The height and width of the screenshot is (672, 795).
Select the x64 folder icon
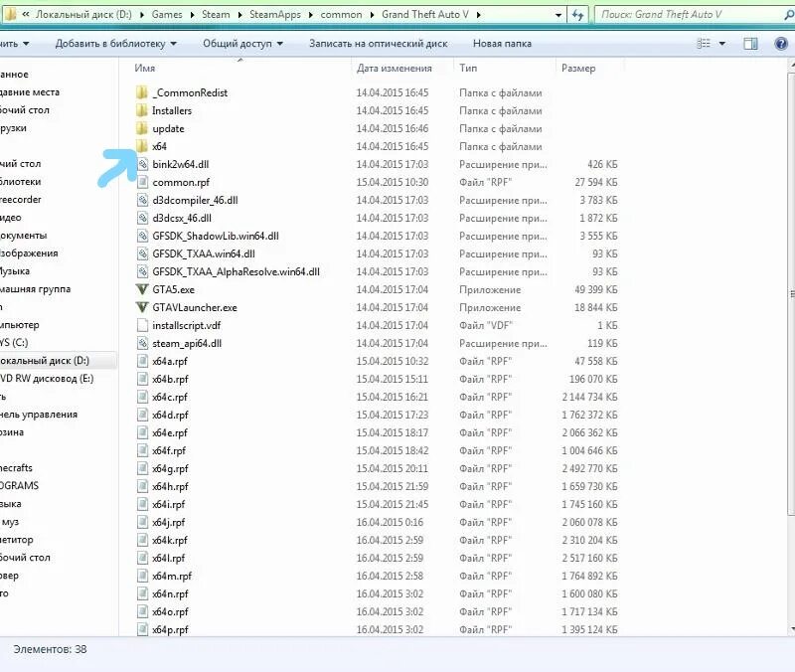[142, 146]
